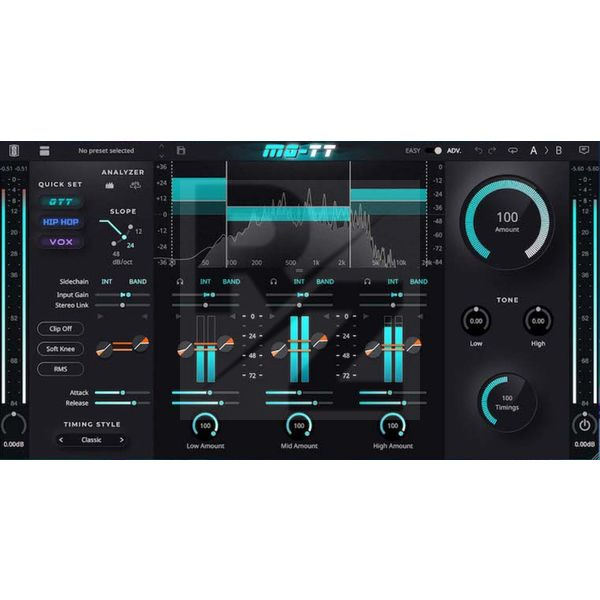Adjust the global Attack slider
The width and height of the screenshot is (600, 600).
coord(122,393)
